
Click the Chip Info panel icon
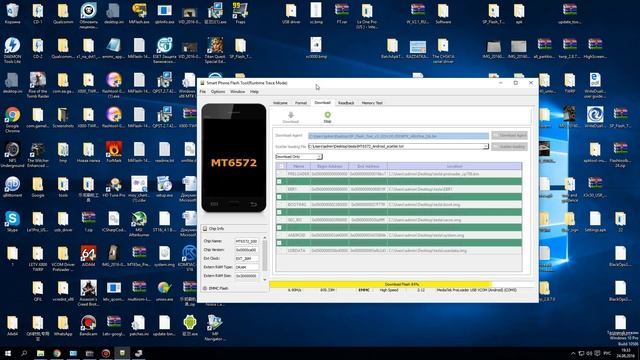205,229
